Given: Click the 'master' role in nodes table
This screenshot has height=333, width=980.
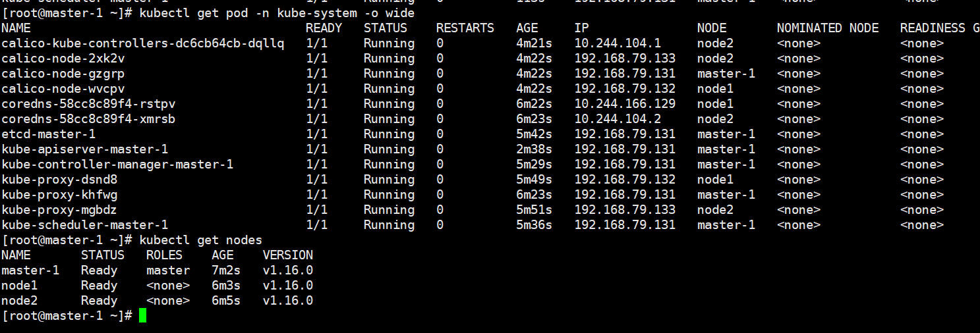Looking at the screenshot, I should tap(168, 270).
